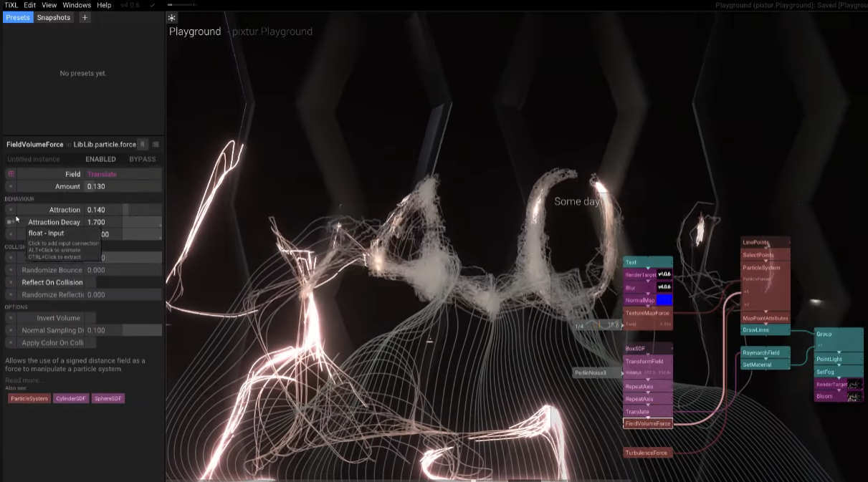Click the plus button beside Snapshots tab
Viewport: 868px width, 482px height.
pyautogui.click(x=85, y=17)
